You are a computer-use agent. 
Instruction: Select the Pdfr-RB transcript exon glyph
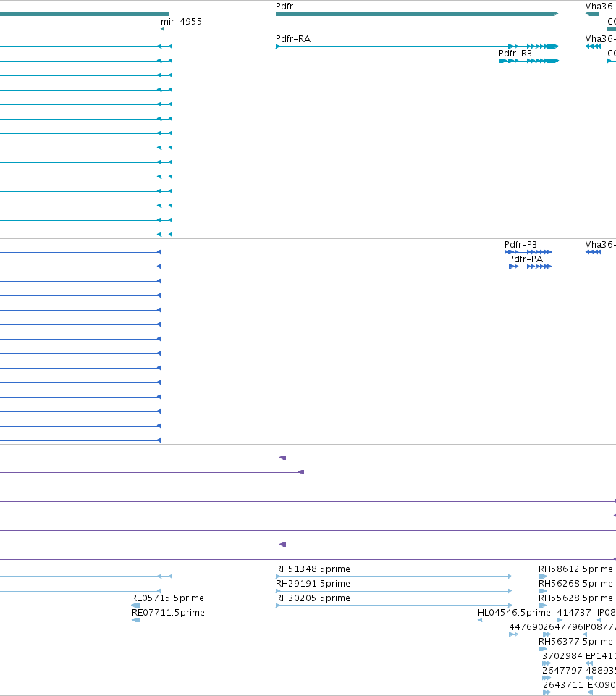(x=529, y=61)
